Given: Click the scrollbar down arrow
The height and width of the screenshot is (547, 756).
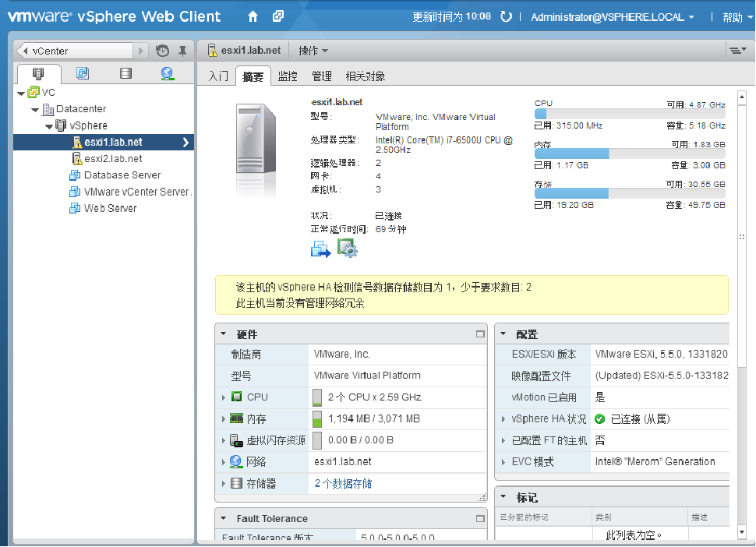Looking at the screenshot, I should coord(742,532).
